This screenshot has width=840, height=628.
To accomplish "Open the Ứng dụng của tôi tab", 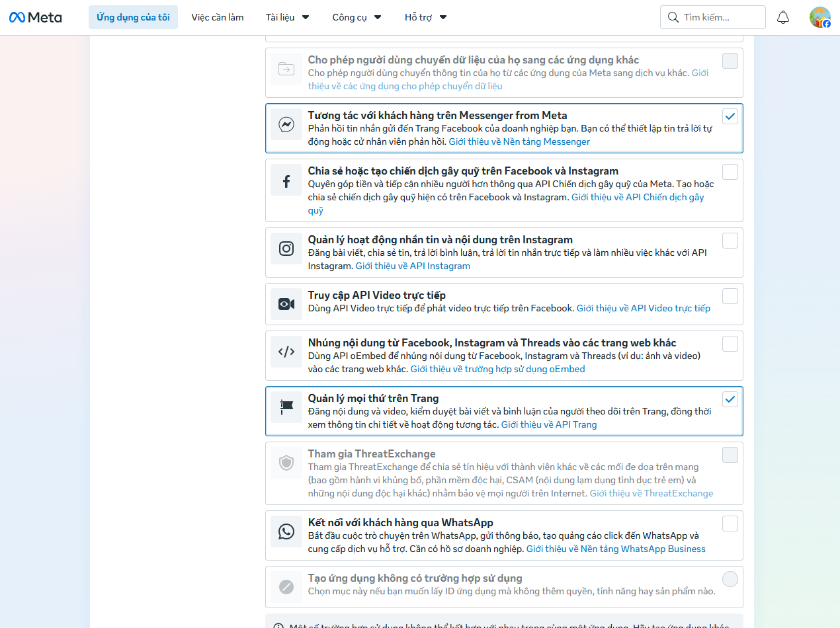I will tap(133, 17).
